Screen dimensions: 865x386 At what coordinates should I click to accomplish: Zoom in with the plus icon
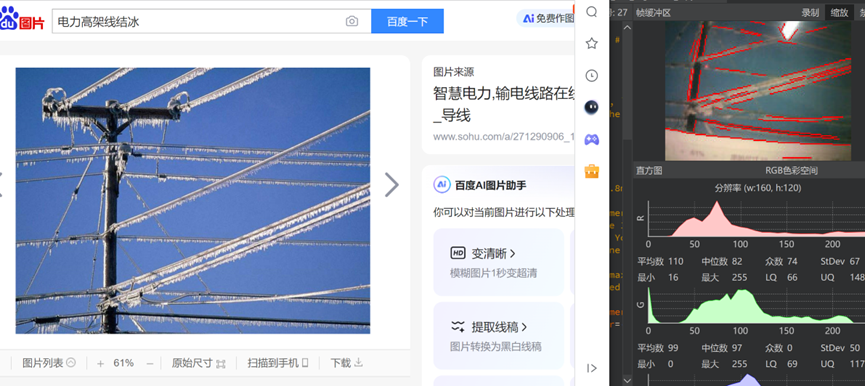tap(100, 363)
